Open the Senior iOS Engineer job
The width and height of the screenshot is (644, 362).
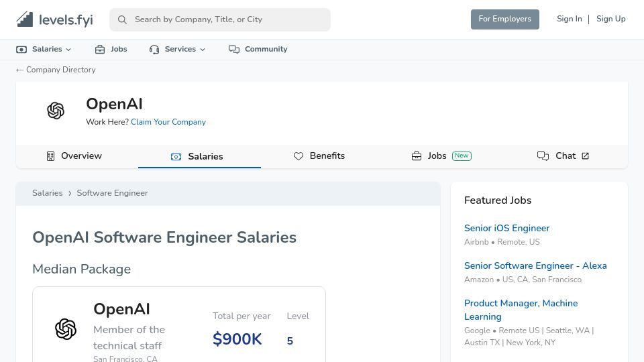(507, 228)
